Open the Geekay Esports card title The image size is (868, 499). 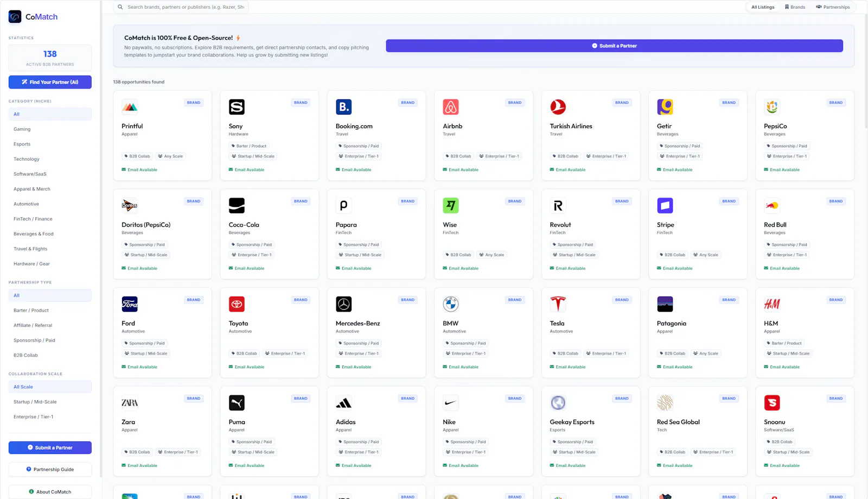(572, 422)
